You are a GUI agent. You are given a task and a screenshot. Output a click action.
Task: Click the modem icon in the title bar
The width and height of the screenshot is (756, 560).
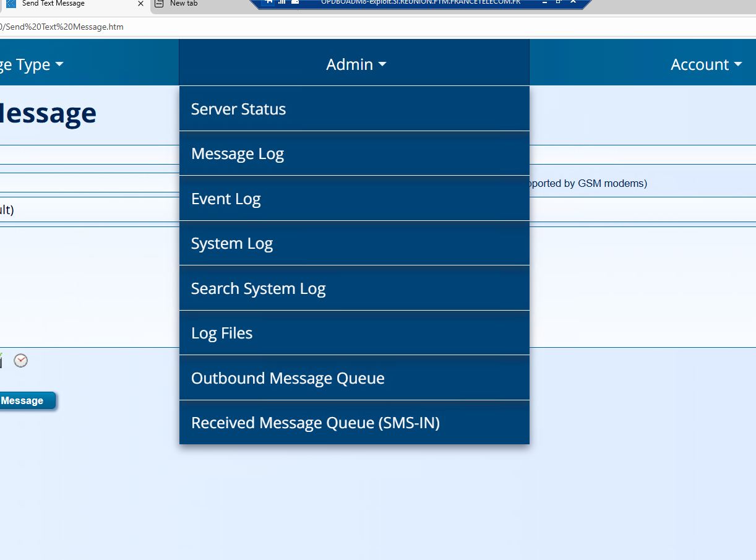click(x=295, y=3)
